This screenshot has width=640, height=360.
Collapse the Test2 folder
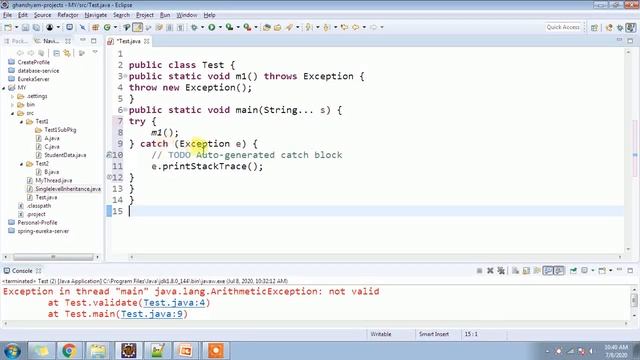point(22,164)
